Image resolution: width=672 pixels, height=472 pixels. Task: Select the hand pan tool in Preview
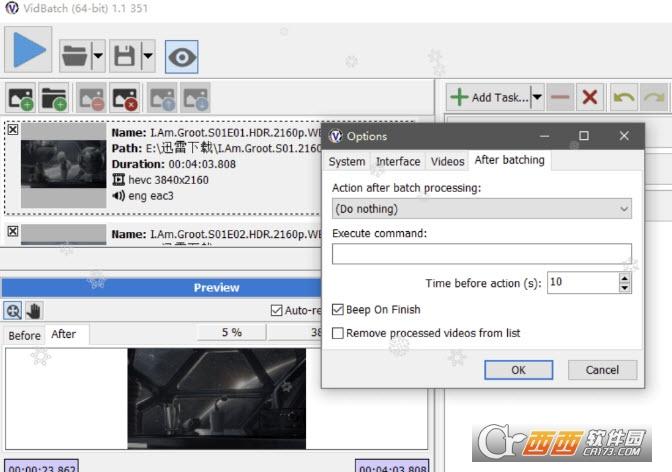pyautogui.click(x=33, y=311)
